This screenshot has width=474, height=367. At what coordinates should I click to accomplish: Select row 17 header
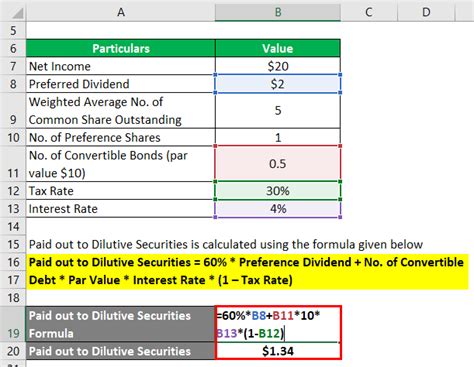[x=13, y=280]
